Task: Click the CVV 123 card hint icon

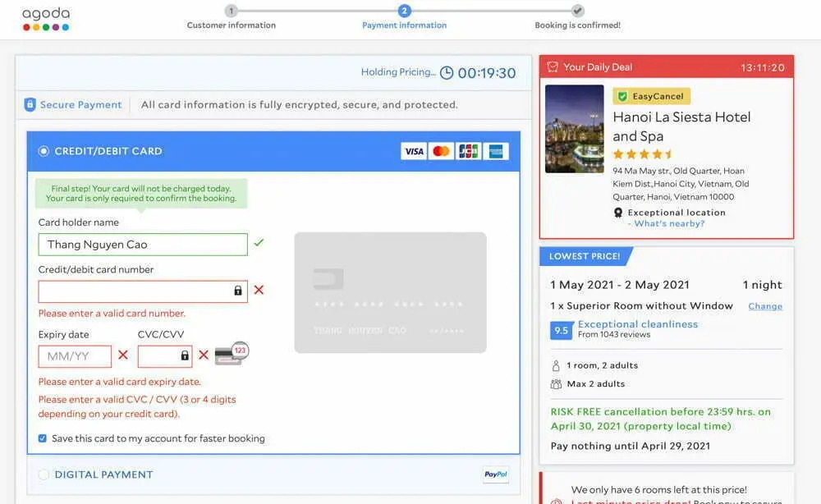Action: (x=232, y=353)
